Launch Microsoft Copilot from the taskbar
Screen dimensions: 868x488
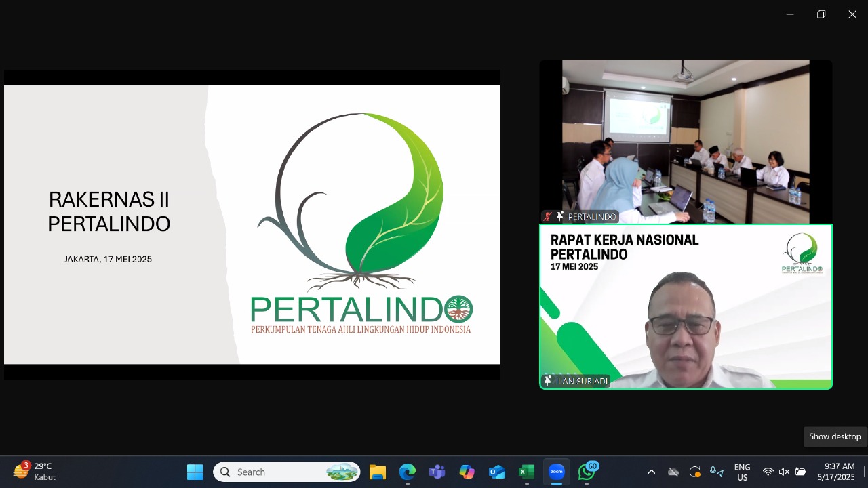pos(467,472)
